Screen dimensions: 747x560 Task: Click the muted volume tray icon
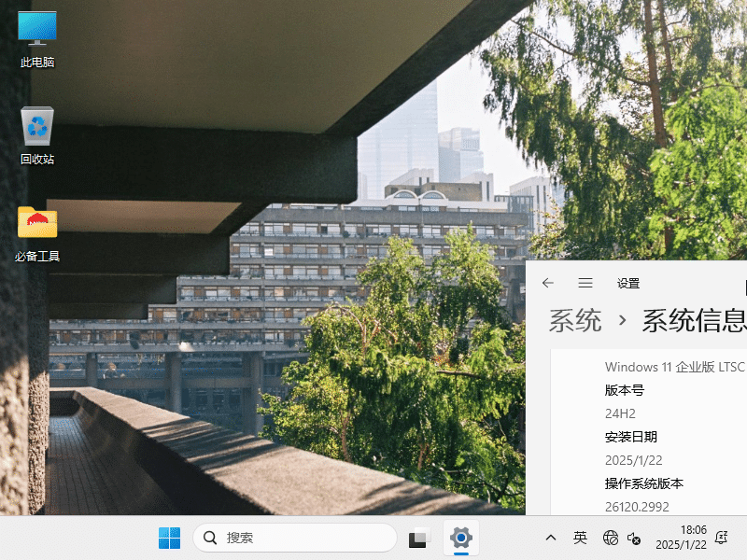pos(634,539)
